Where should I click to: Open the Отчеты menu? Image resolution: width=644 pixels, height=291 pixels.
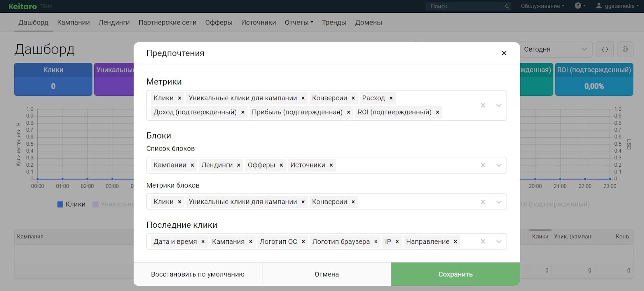[299, 23]
